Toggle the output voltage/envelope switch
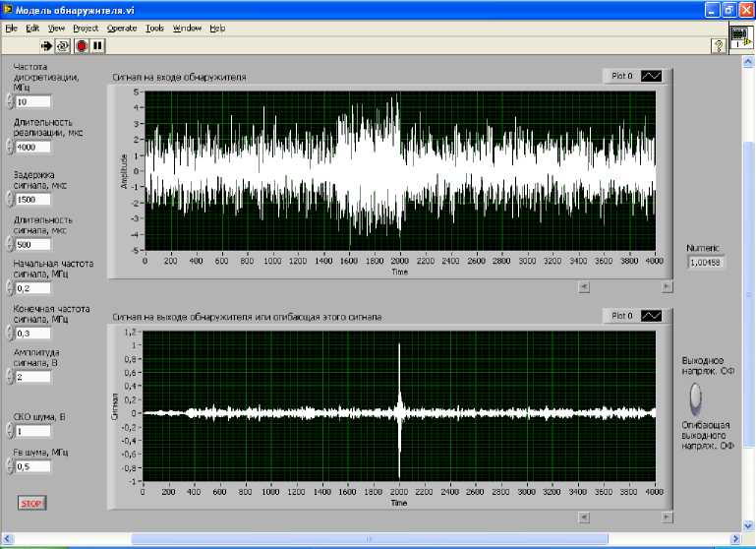Screen dimensions: 756x549 click(696, 397)
